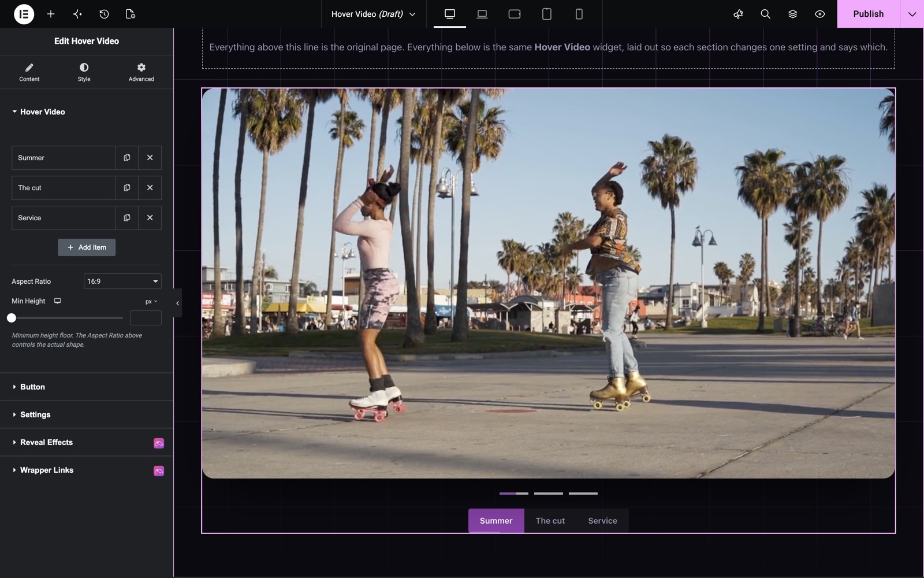Click the Add Item button
Screen dimensions: 924x578
click(87, 247)
